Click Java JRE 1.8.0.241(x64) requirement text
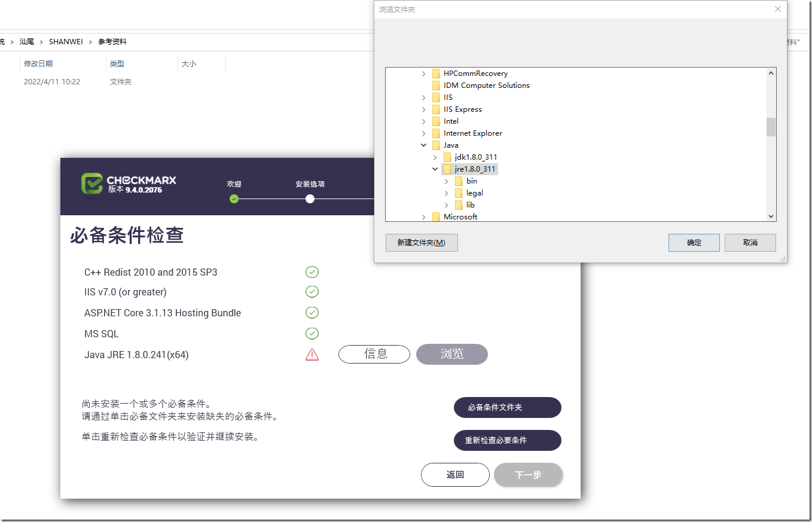Image resolution: width=812 pixels, height=522 pixels. click(x=136, y=355)
